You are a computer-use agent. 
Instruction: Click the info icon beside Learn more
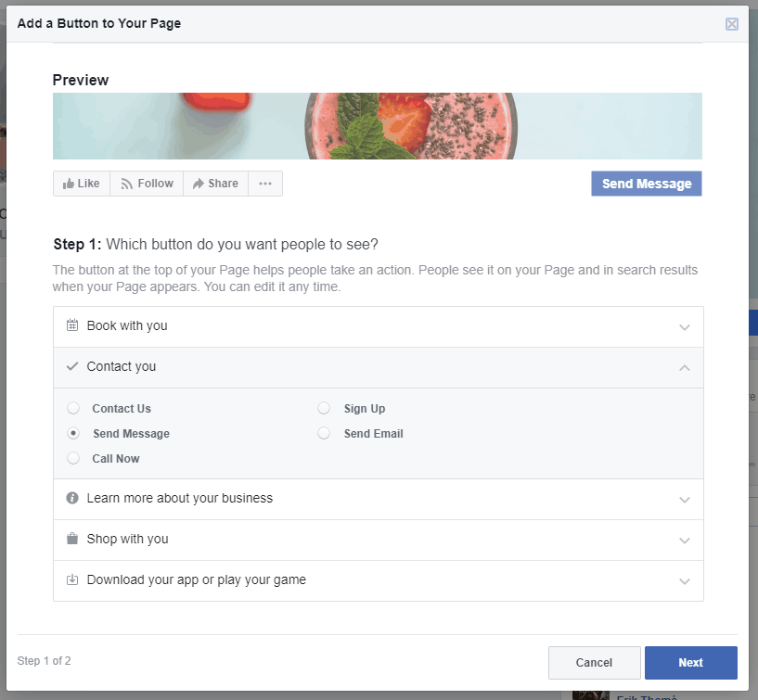(x=72, y=499)
